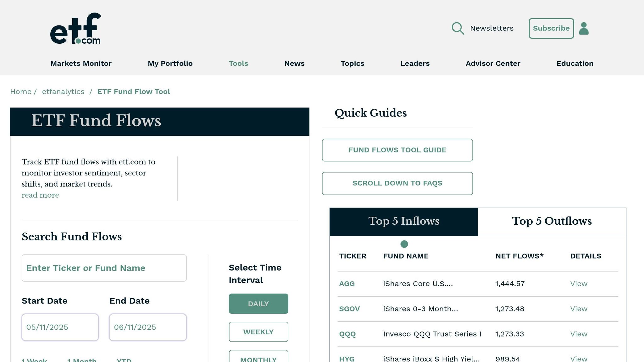Open the Topics menu
The image size is (644, 362).
[352, 63]
